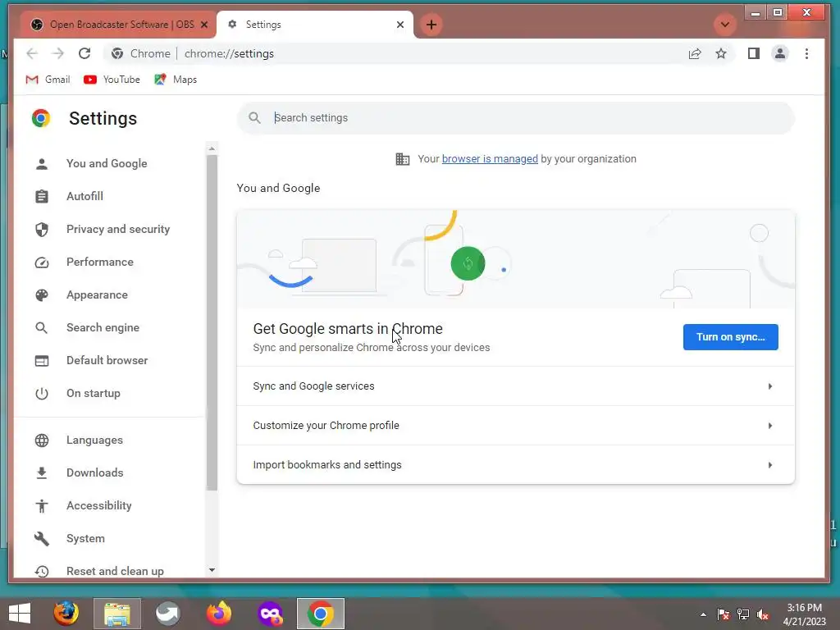This screenshot has height=630, width=840.
Task: Click the Chrome taskbar icon
Action: 321,614
